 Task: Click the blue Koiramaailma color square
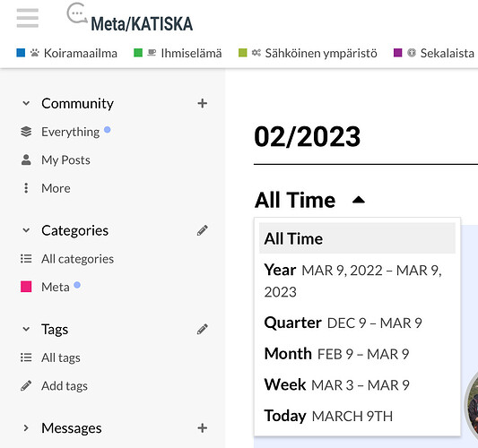21,53
